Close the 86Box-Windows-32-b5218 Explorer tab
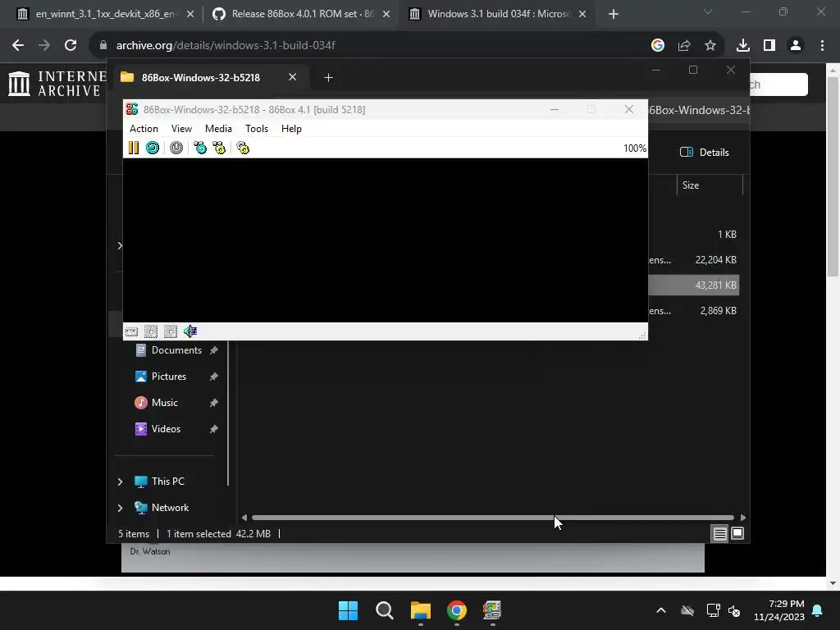This screenshot has height=630, width=840. pyautogui.click(x=293, y=77)
